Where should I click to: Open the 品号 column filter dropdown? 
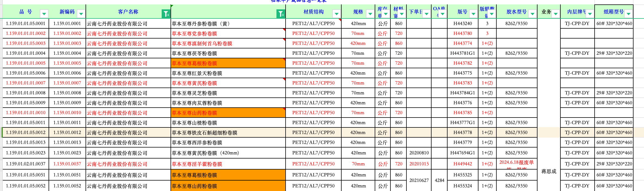coord(44,13)
